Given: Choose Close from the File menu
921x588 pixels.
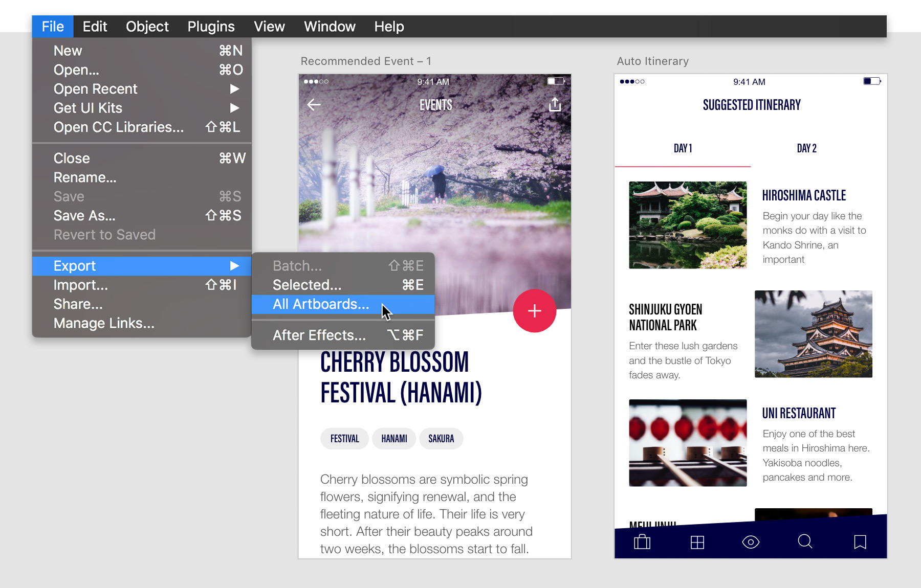Looking at the screenshot, I should 142,158.
